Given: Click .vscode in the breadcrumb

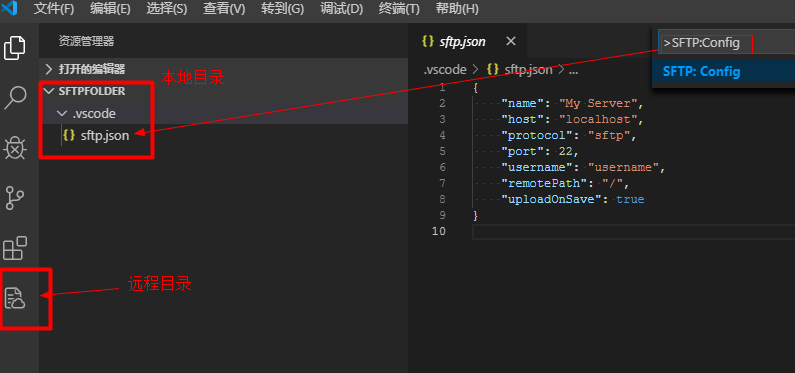Looking at the screenshot, I should [x=445, y=70].
